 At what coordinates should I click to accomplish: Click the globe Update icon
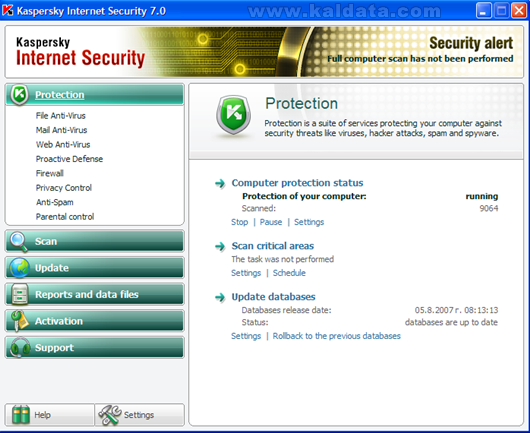coord(19,268)
